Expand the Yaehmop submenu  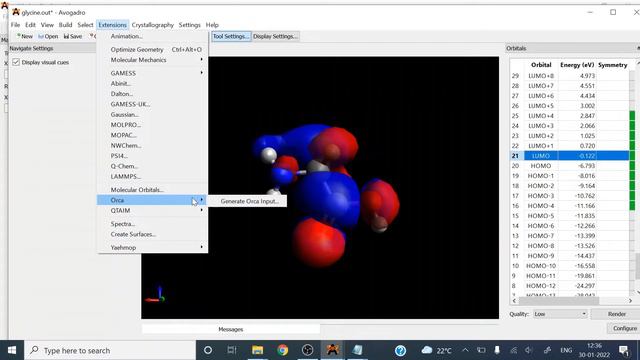point(152,247)
